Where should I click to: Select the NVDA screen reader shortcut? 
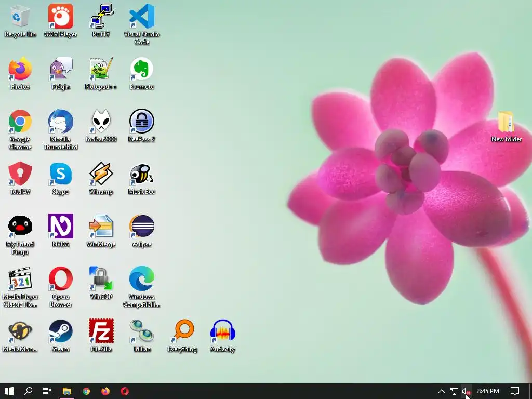[60, 231]
